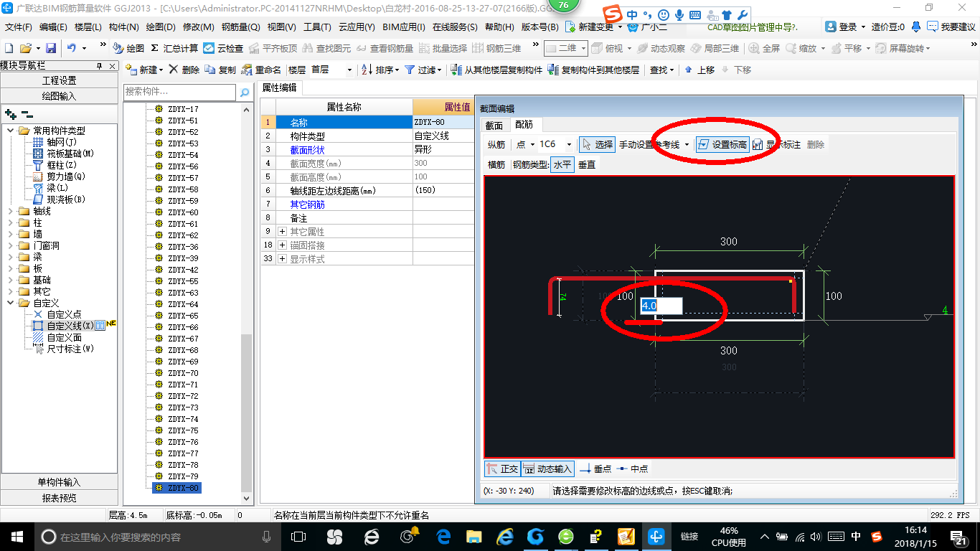This screenshot has width=980, height=551.
Task: Collapse 自定义 tree folder
Action: (11, 303)
